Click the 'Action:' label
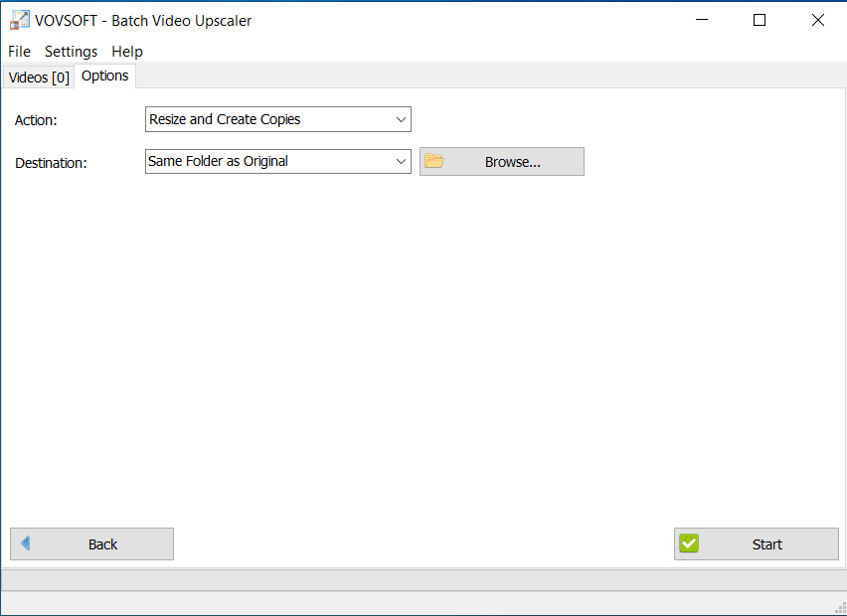 tap(36, 120)
